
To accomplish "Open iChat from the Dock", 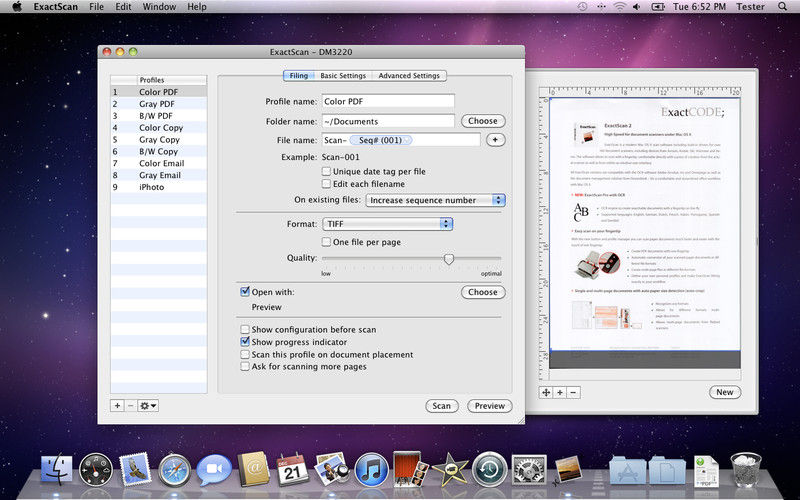I will click(214, 470).
